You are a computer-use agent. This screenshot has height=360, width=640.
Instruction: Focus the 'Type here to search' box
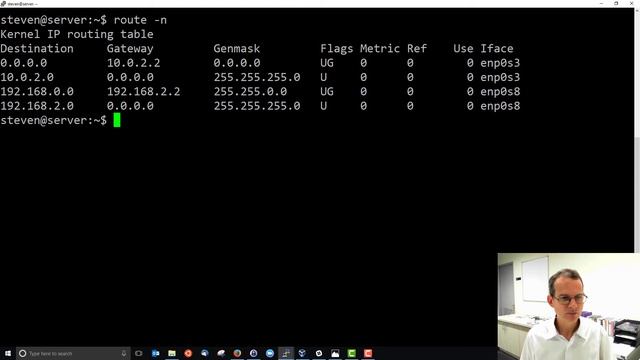73,353
